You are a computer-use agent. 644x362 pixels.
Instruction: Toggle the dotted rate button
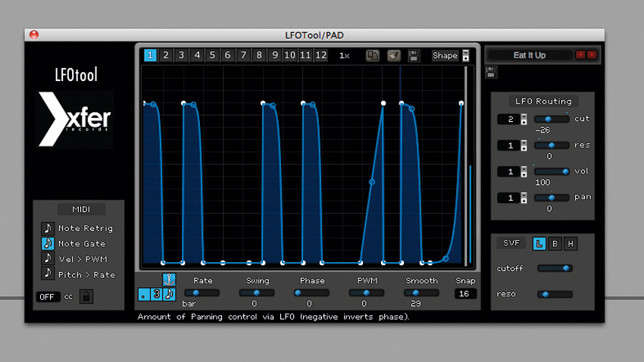pos(144,295)
